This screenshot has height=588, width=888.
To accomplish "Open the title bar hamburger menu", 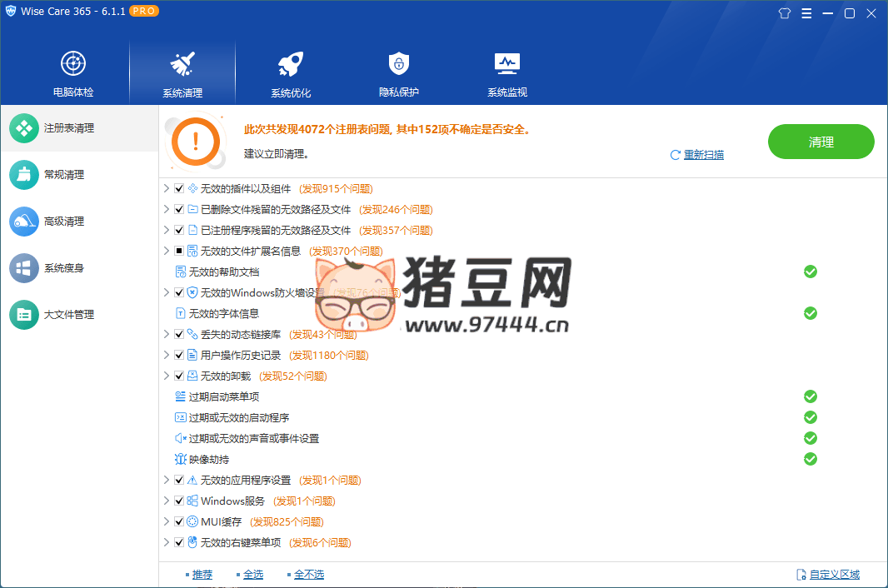I will [806, 13].
